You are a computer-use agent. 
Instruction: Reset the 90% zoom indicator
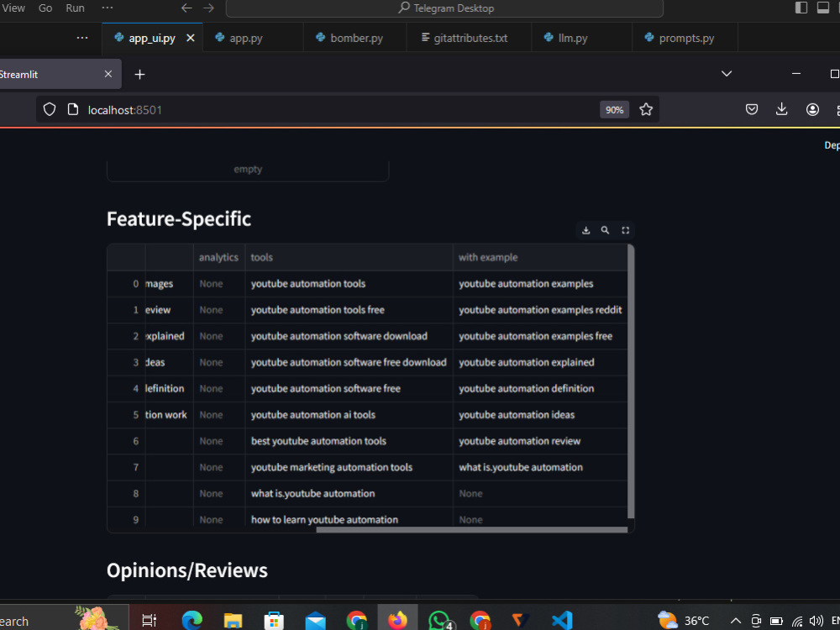[614, 110]
